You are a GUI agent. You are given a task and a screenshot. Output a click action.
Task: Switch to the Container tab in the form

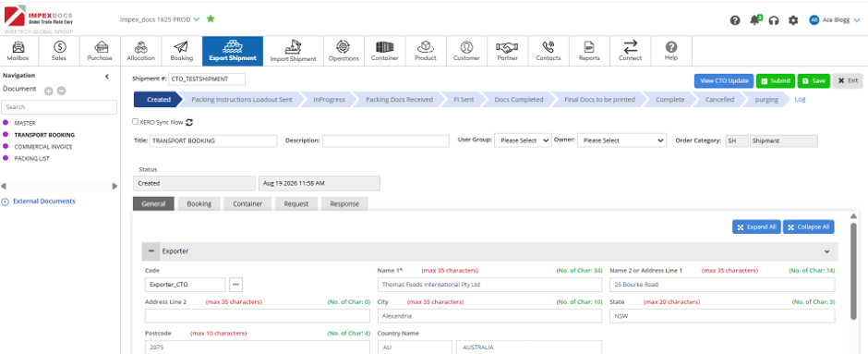(x=247, y=204)
